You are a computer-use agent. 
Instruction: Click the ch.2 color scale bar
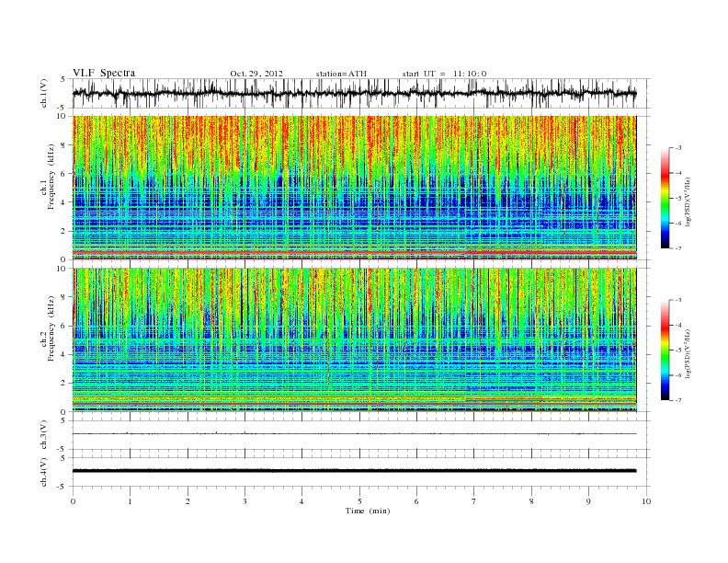(665, 350)
